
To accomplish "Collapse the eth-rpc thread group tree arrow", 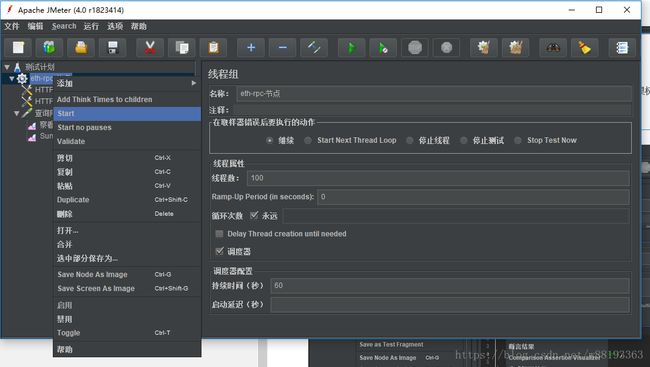I will coord(12,78).
